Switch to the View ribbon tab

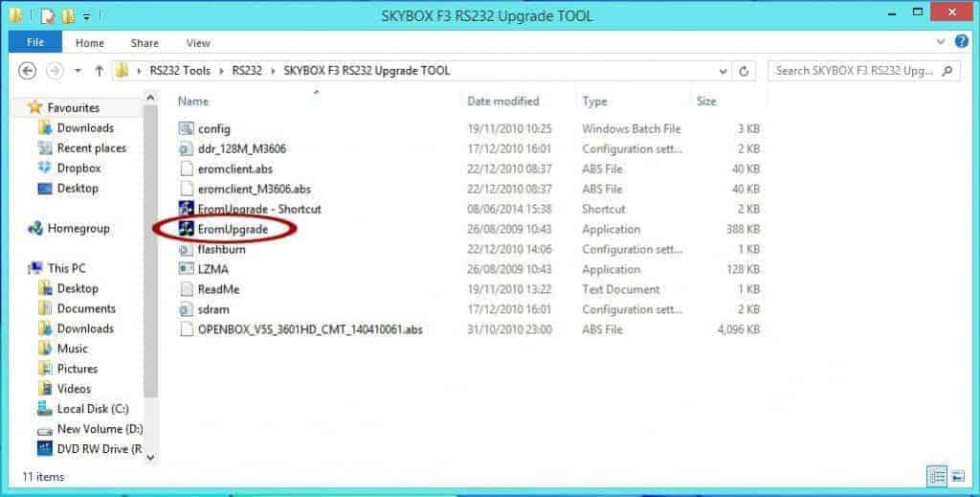click(198, 43)
